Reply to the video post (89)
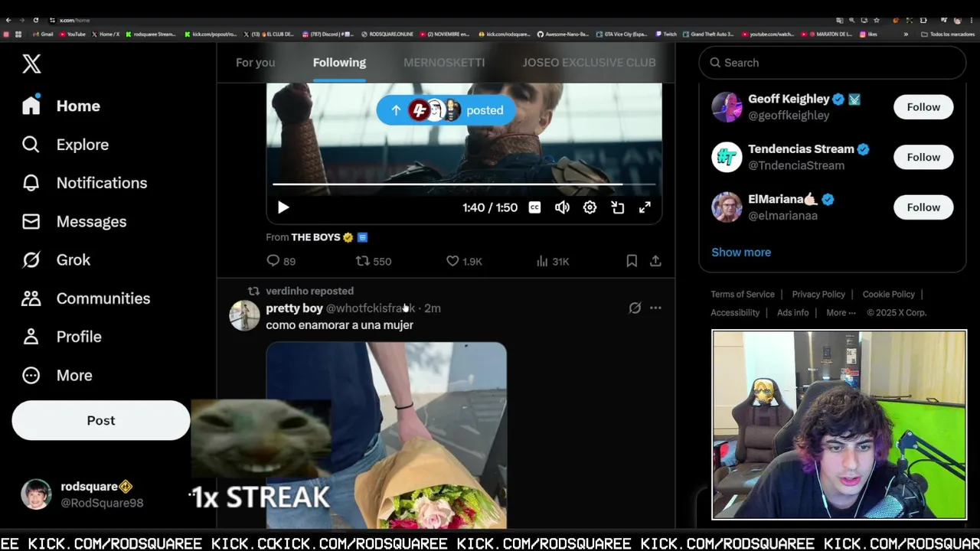Image resolution: width=980 pixels, height=551 pixels. [280, 261]
